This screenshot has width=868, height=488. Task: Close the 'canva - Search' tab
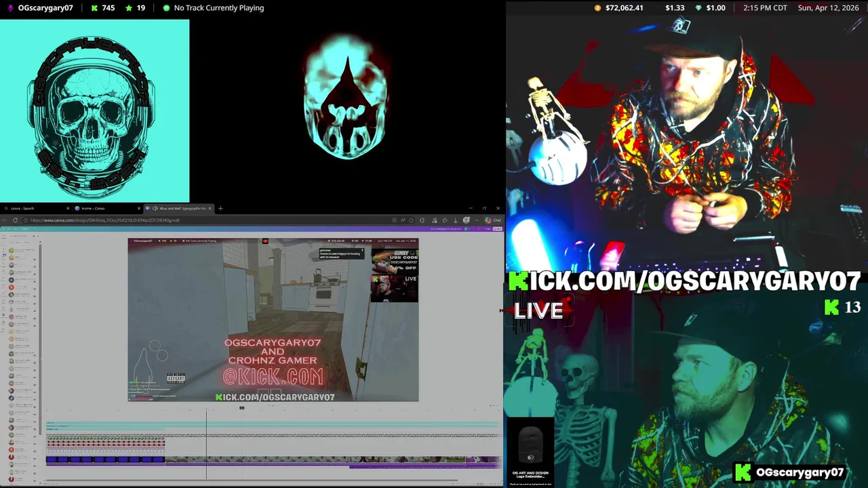(68, 208)
